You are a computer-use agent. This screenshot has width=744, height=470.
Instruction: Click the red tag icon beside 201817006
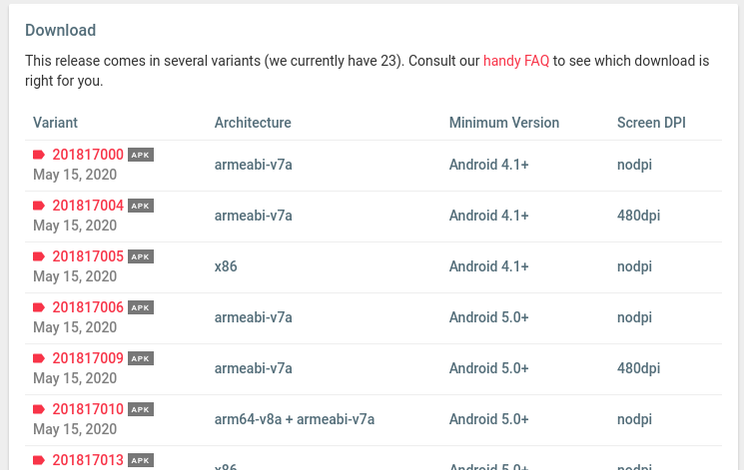coord(39,308)
